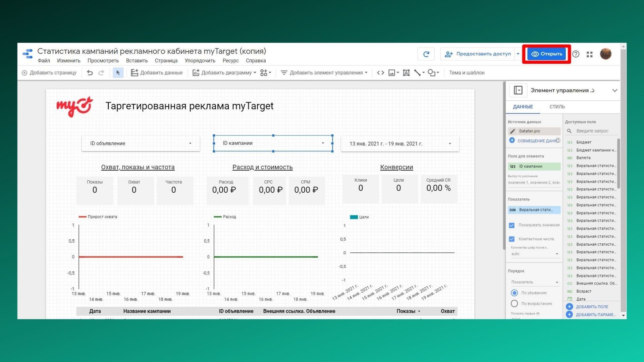
Task: Click the refresh data icon button
Action: [426, 54]
